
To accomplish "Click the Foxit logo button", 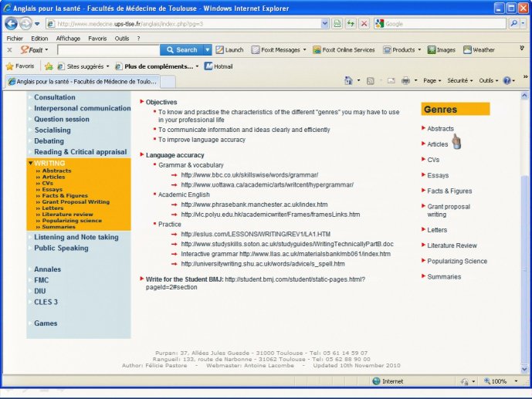I will tap(34, 50).
